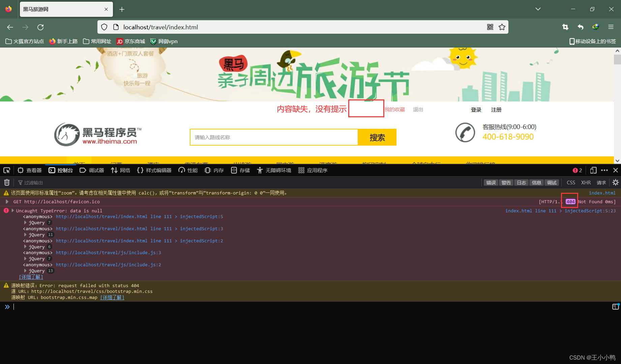Screen dimensions: 621x364
Task: Switch to the 存储 devtools tab
Action: pyautogui.click(x=240, y=170)
